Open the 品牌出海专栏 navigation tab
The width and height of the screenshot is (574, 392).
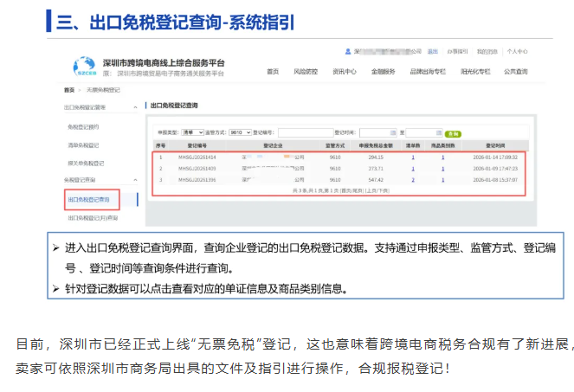(x=427, y=71)
